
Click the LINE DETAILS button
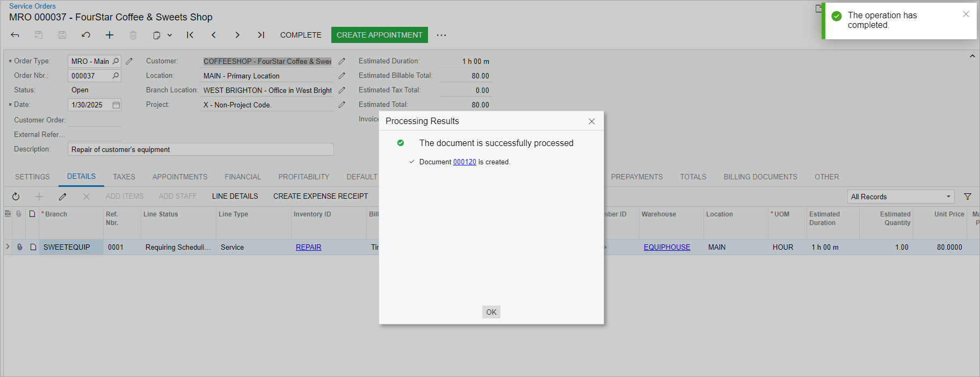tap(235, 197)
